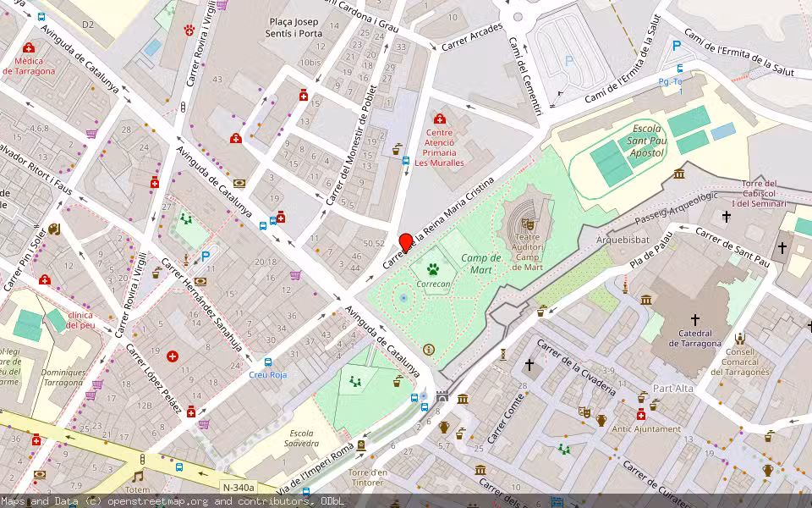Select the Antic Ajuntament pharmacy icon
The height and width of the screenshot is (508, 812).
point(641,415)
